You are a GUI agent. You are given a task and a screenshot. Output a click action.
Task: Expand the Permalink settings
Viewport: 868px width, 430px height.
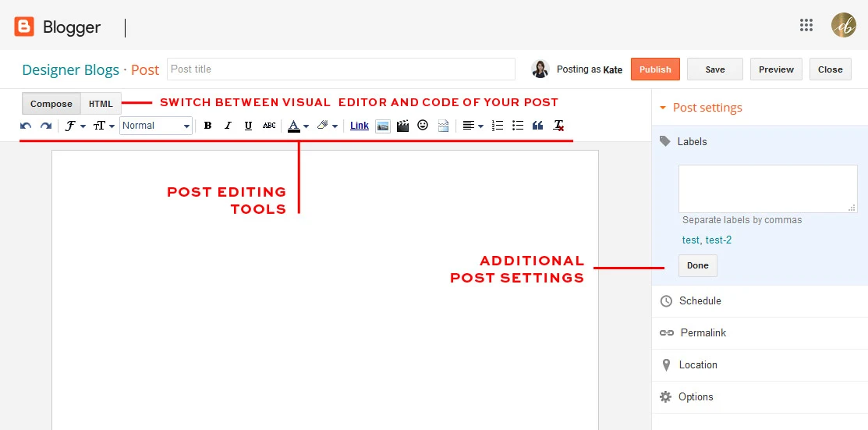(760, 333)
